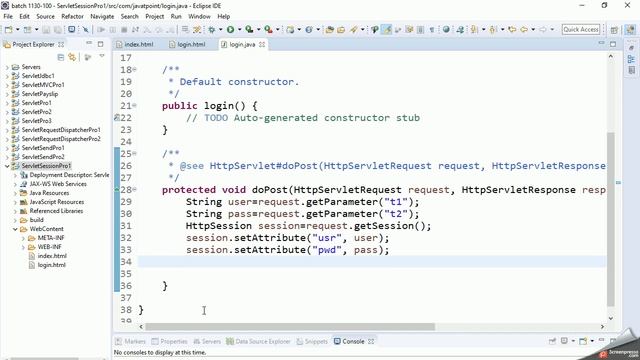The width and height of the screenshot is (640, 360).
Task: Open the External Tools dropdown arrow
Action: [x=278, y=29]
